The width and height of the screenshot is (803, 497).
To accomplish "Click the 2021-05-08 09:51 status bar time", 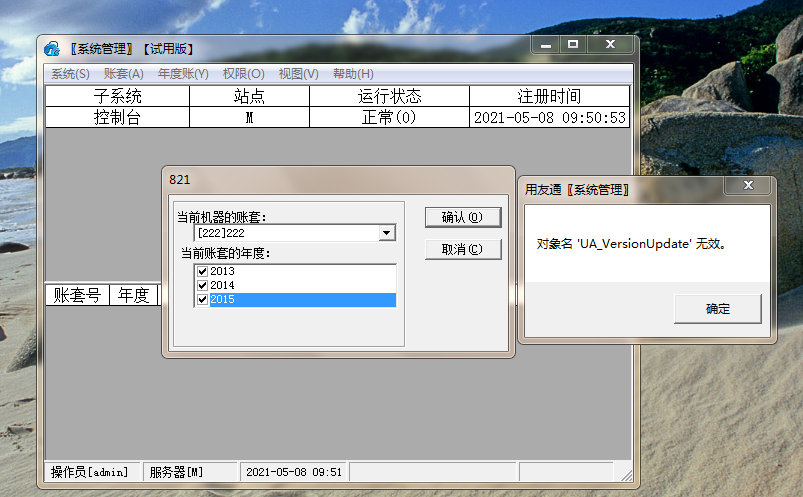I will click(294, 472).
